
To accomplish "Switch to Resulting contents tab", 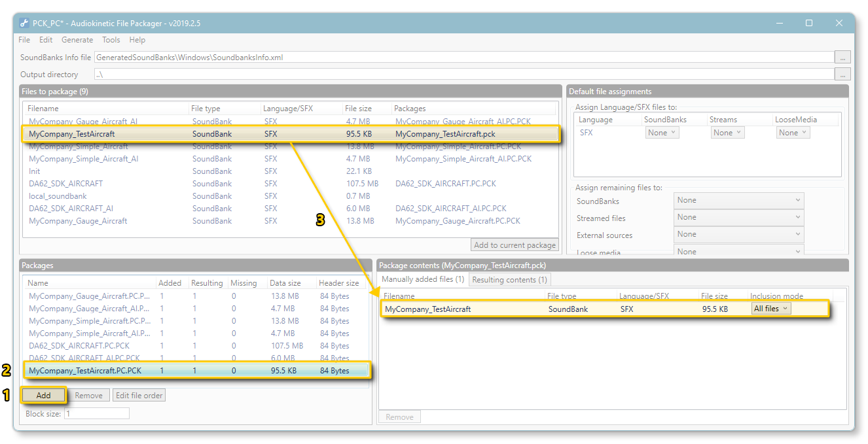I will point(509,280).
